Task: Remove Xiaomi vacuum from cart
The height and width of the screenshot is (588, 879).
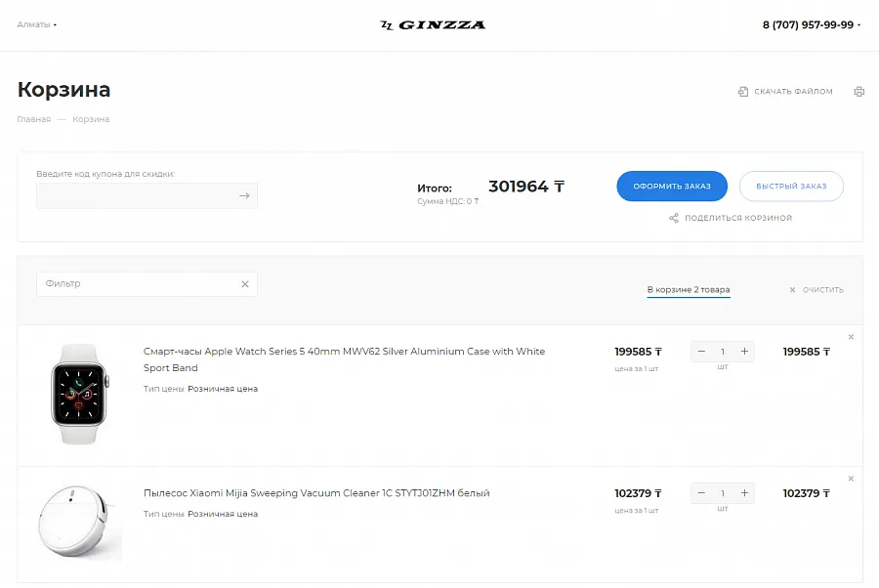Action: [x=851, y=479]
